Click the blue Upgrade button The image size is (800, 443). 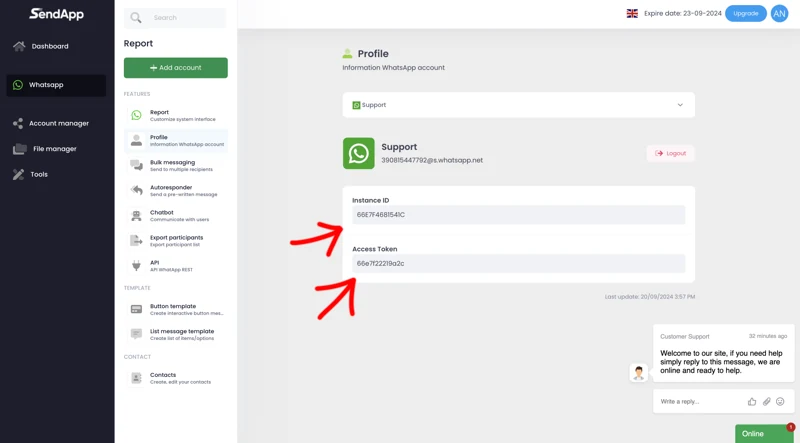point(745,14)
